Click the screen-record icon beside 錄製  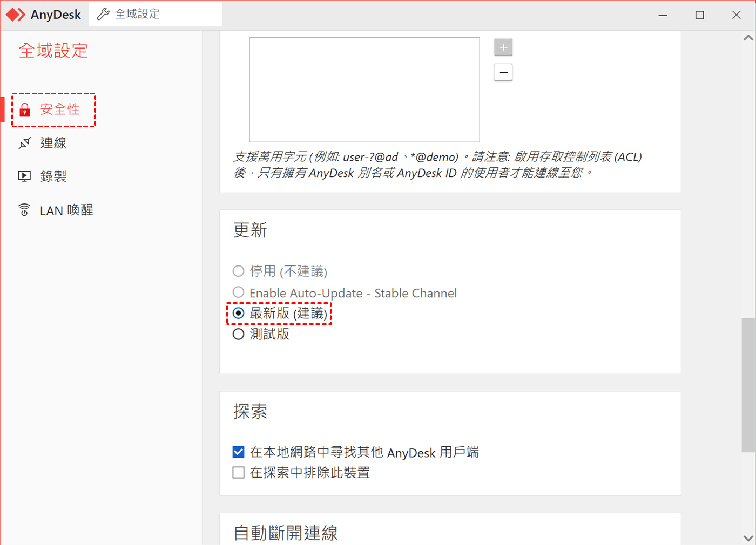pos(24,176)
